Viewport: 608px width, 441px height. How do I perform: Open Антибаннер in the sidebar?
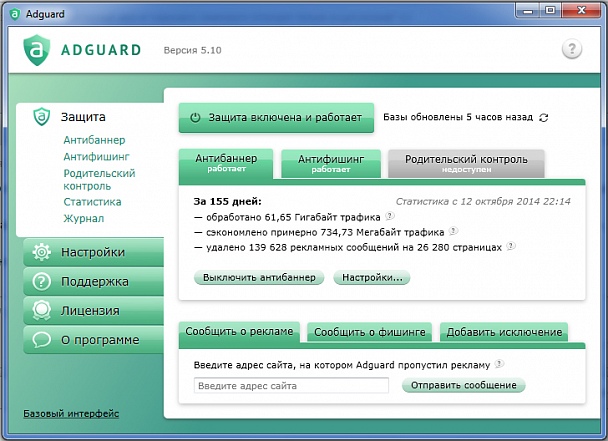(x=94, y=140)
